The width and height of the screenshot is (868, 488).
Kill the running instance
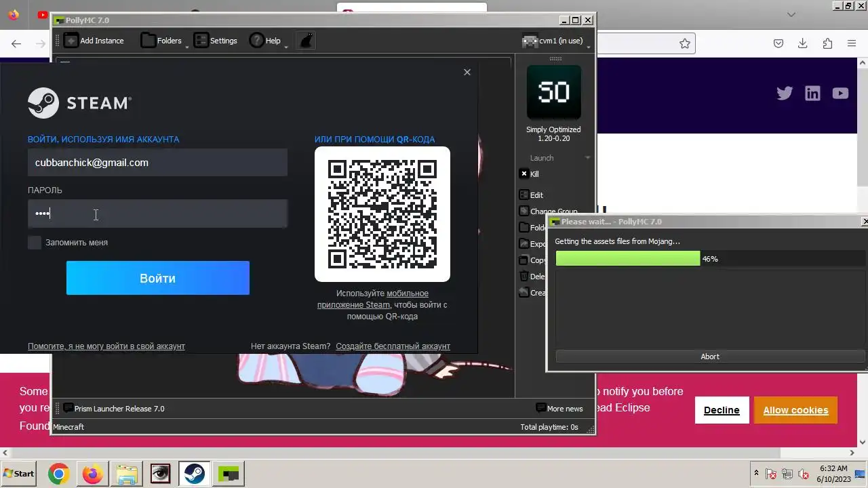coord(529,174)
